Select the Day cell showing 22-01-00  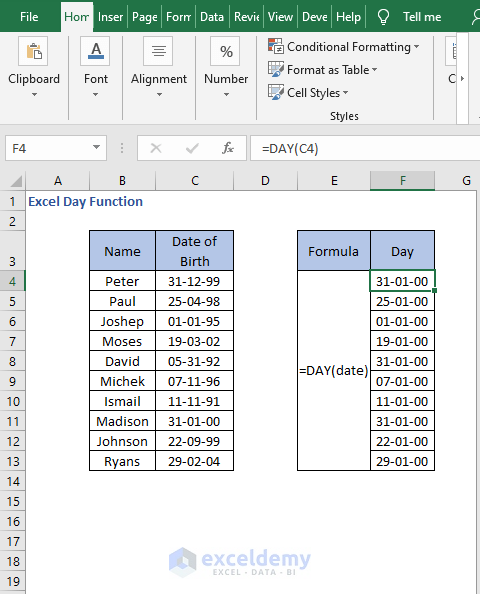(403, 441)
